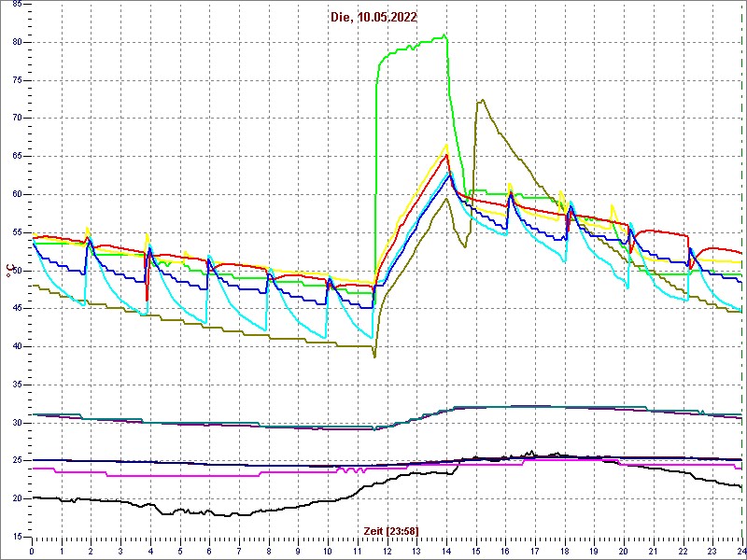
Task: Pick hour '3' on the time axis
Action: pos(120,552)
